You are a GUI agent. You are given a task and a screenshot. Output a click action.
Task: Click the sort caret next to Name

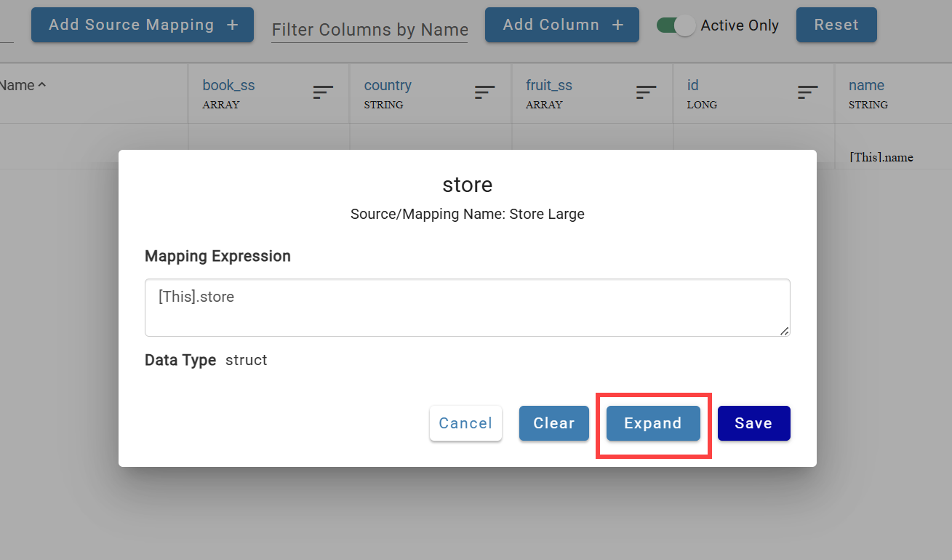[43, 84]
